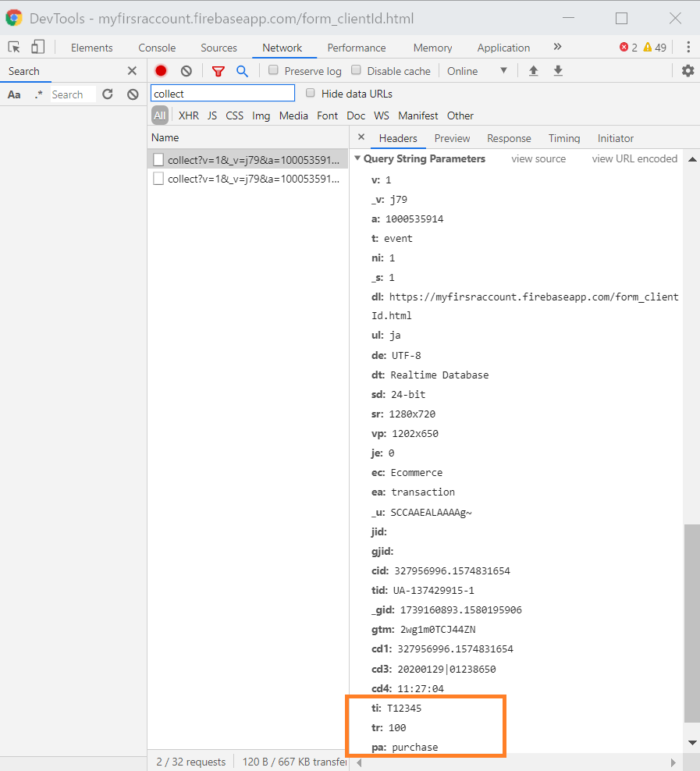Open the Online throttling dropdown
This screenshot has width=700, height=771.
477,71
